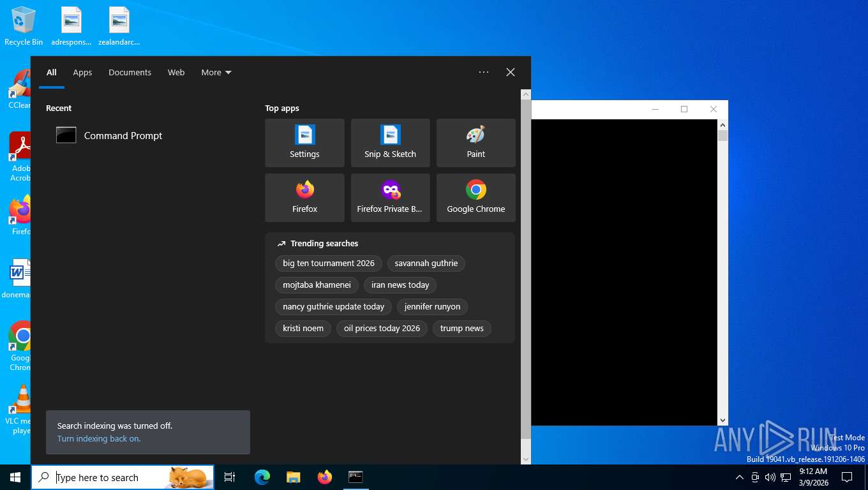
Task: Expand the More filter dropdown
Action: point(216,72)
